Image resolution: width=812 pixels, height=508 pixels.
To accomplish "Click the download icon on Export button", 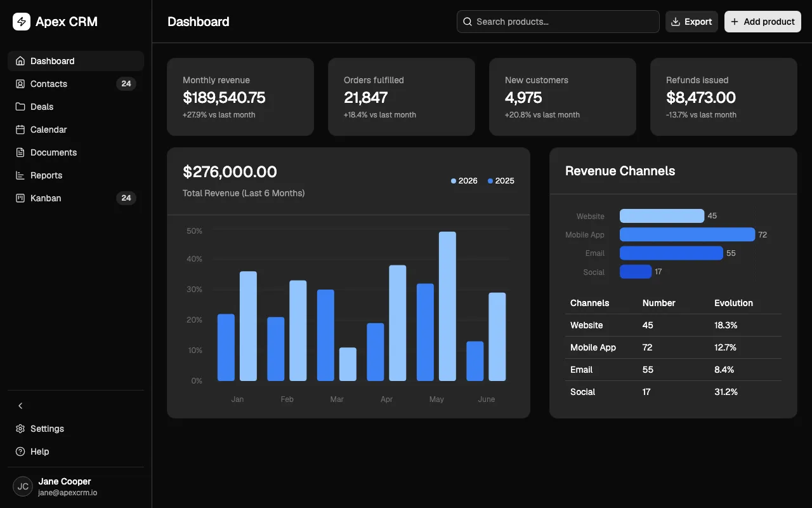I will tap(676, 22).
